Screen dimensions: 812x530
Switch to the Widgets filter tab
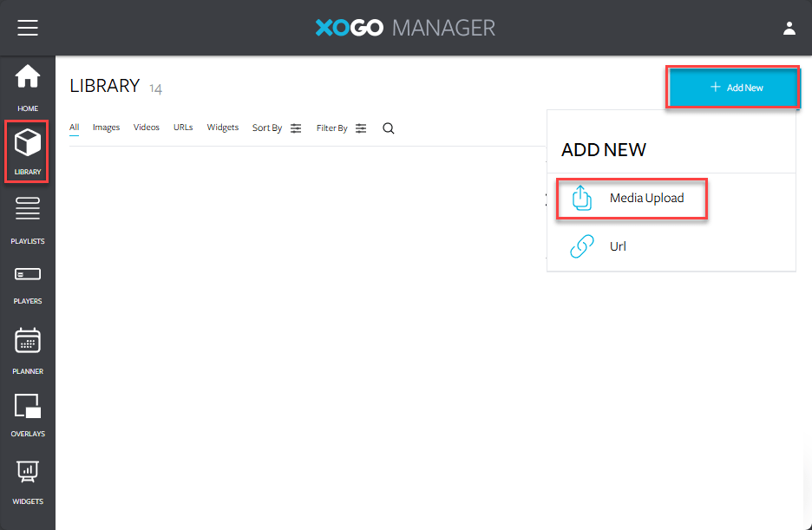tap(223, 128)
